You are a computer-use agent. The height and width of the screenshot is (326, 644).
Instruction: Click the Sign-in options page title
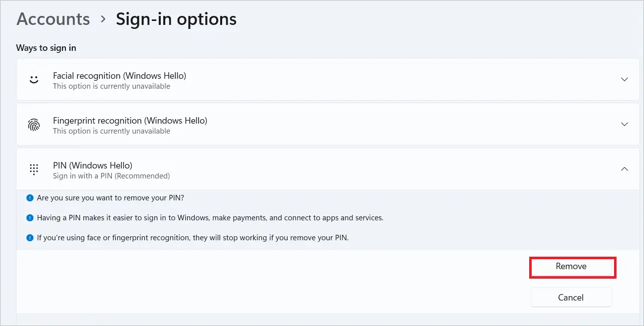176,19
